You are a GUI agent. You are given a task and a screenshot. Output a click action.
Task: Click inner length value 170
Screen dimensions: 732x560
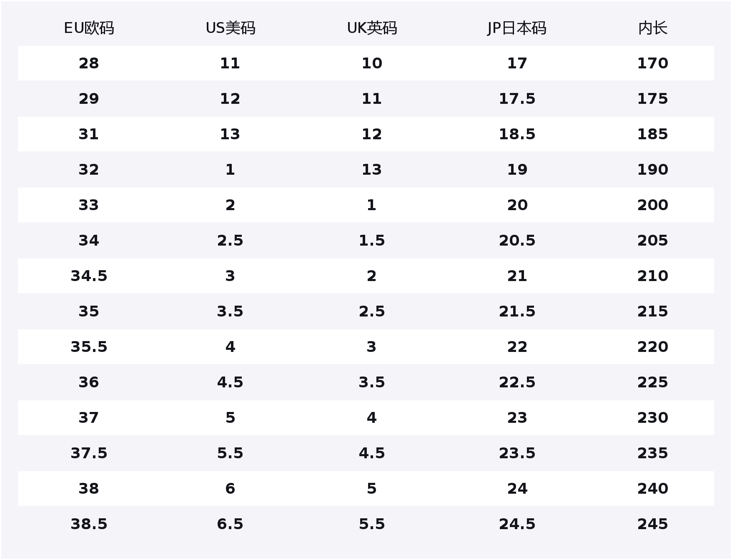(x=653, y=63)
